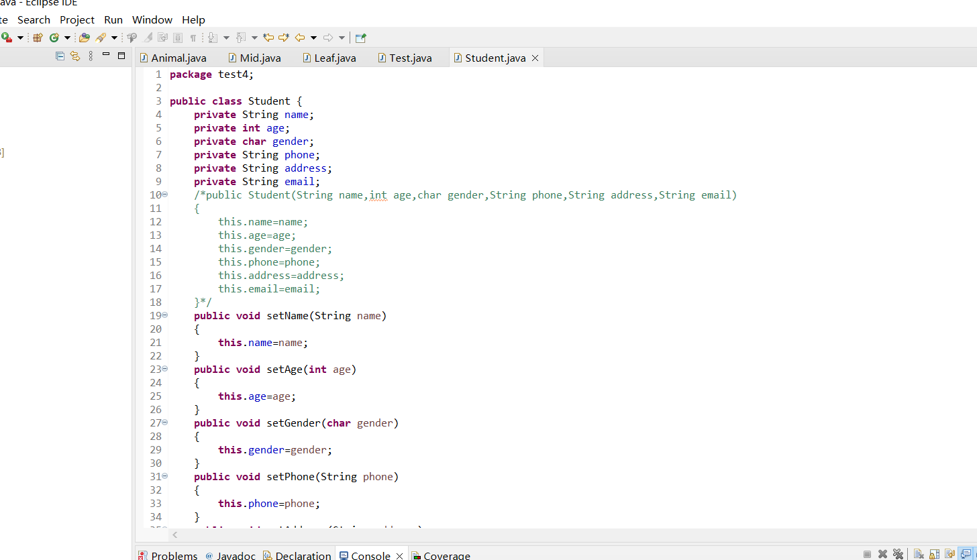Viewport: 977px width, 560px height.
Task: Click the Back navigation arrow
Action: click(x=300, y=38)
